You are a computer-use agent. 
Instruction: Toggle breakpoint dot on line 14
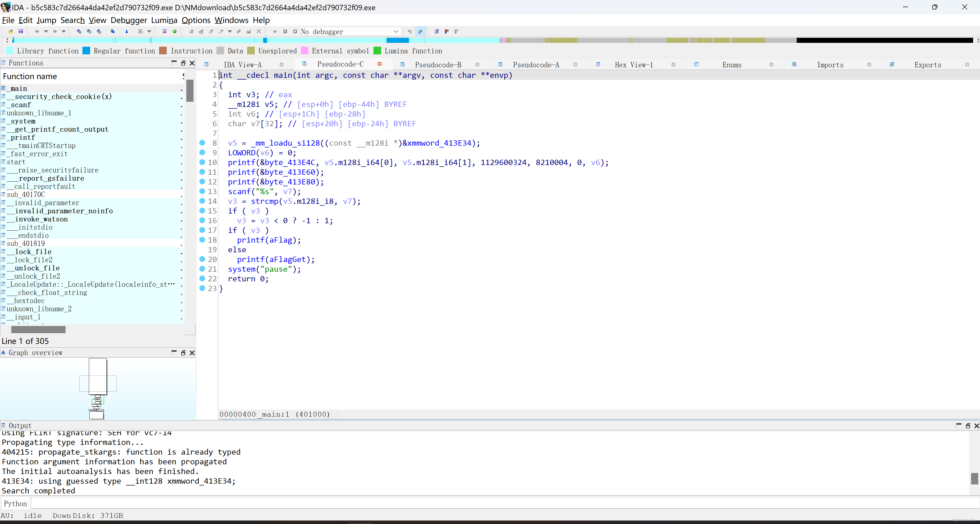click(x=202, y=201)
